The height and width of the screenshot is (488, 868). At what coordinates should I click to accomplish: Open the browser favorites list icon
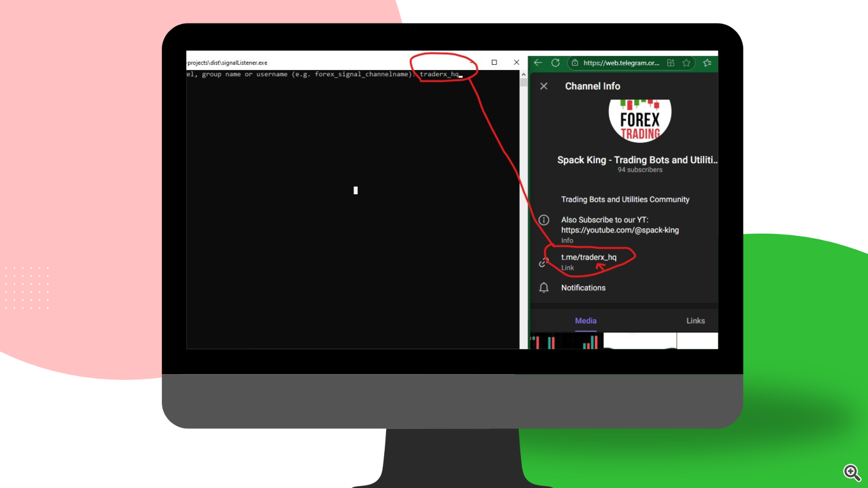click(707, 63)
